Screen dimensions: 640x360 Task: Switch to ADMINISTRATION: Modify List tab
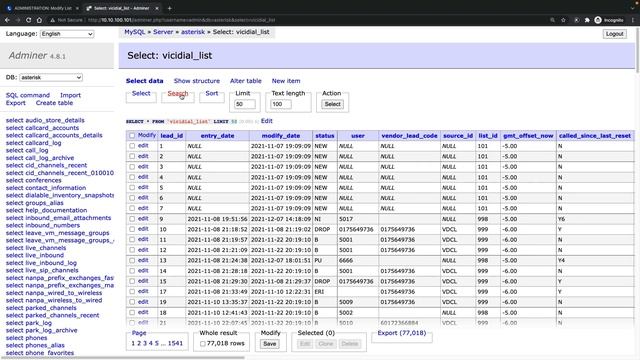42,8
